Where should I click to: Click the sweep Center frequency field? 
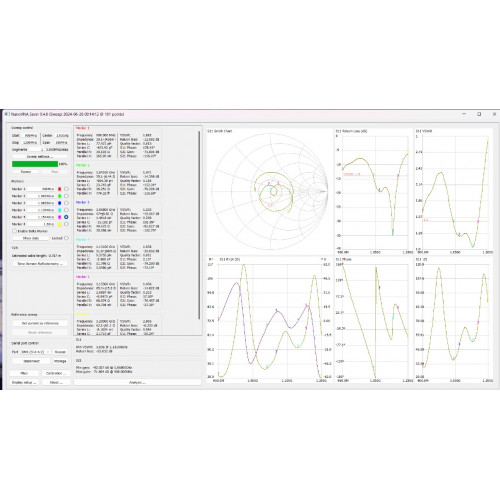61,136
